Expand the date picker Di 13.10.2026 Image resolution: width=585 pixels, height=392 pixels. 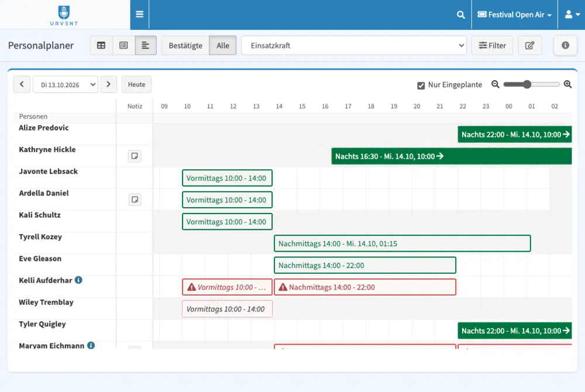coord(66,85)
